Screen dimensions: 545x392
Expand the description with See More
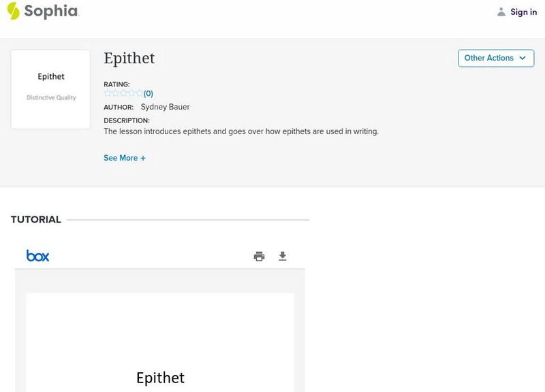tap(125, 157)
